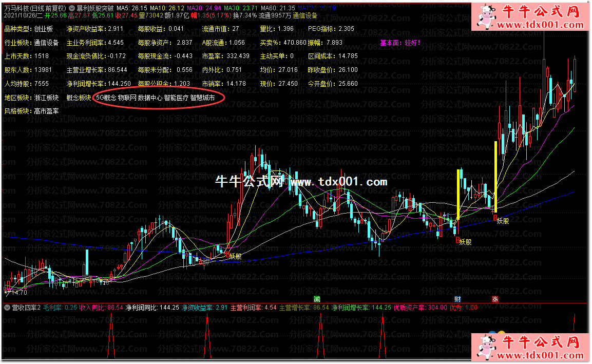The height and width of the screenshot is (364, 592).
Task: Click 净利润增长率: 144.250 value
Action: pos(99,84)
